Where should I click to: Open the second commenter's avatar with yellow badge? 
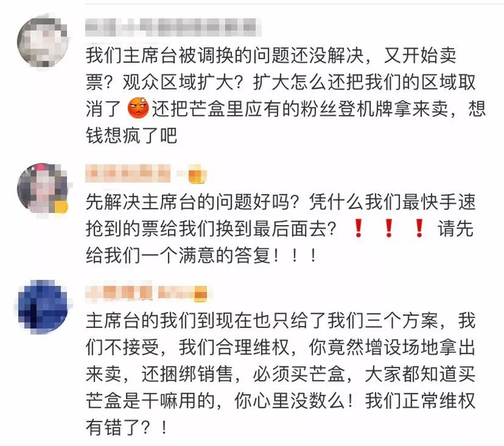coord(42,188)
